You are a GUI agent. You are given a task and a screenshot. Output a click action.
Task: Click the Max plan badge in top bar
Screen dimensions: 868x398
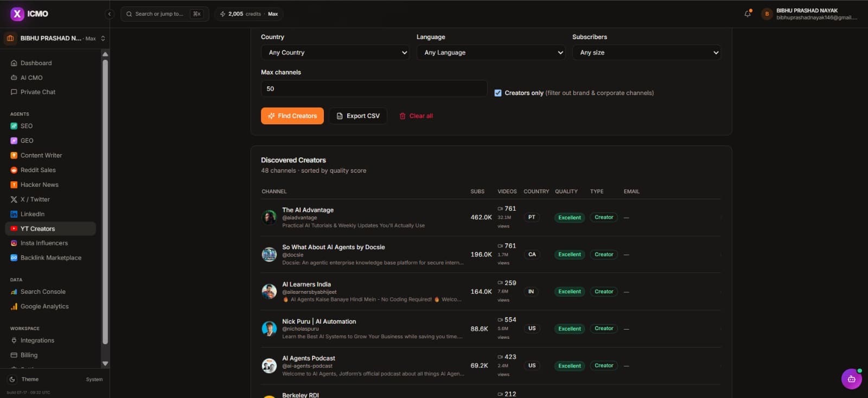coord(273,14)
